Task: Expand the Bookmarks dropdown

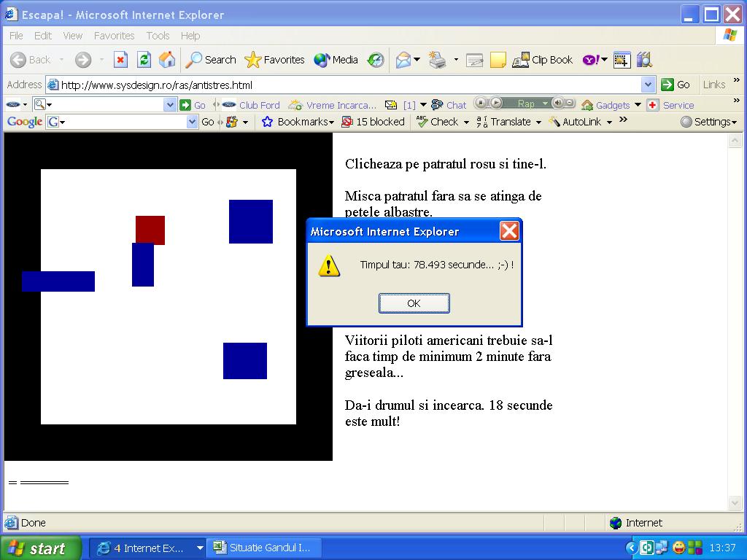Action: 298,122
